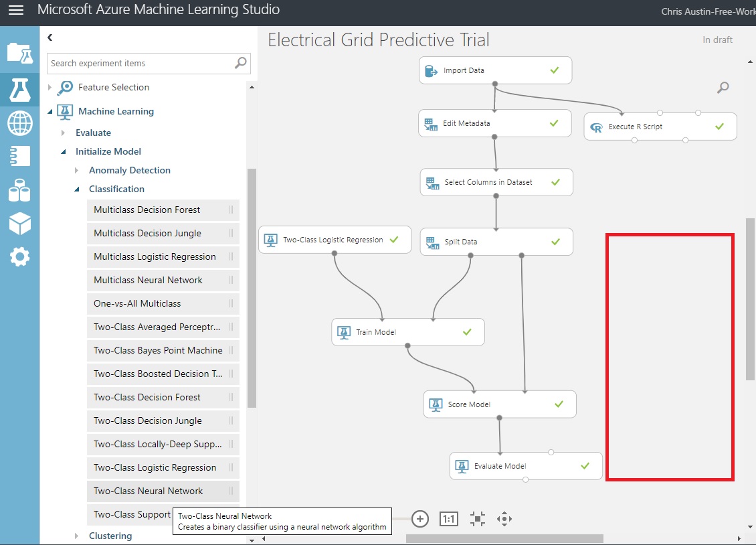Screen dimensions: 756x545
Task: Select Two-Class Logistic Regression palette item
Action: click(x=163, y=468)
